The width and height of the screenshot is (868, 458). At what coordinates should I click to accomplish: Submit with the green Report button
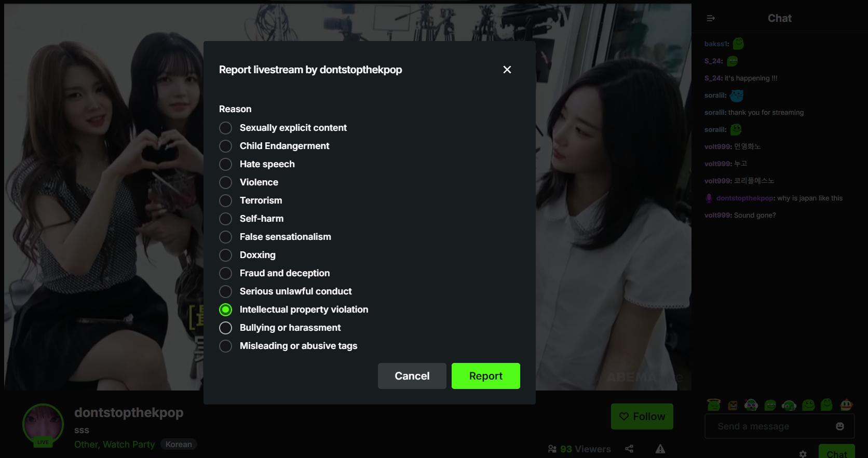tap(486, 376)
